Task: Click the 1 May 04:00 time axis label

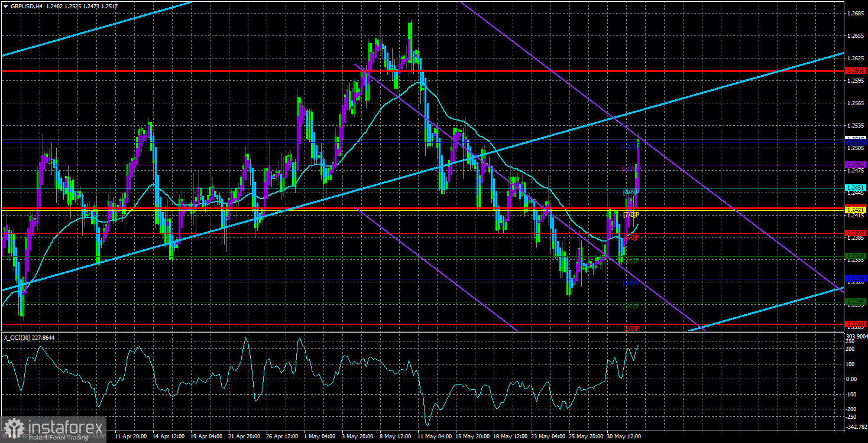Action: [320, 437]
